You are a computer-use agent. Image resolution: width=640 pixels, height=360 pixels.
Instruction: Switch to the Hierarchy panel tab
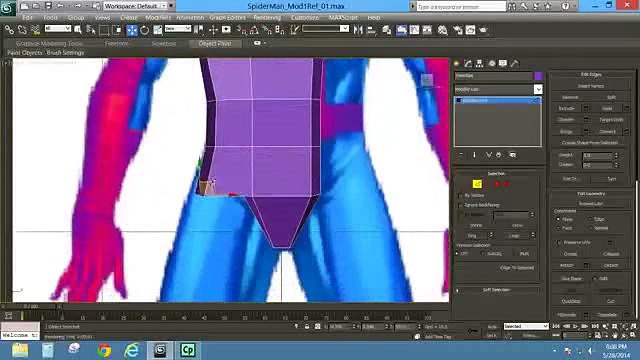pyautogui.click(x=480, y=63)
